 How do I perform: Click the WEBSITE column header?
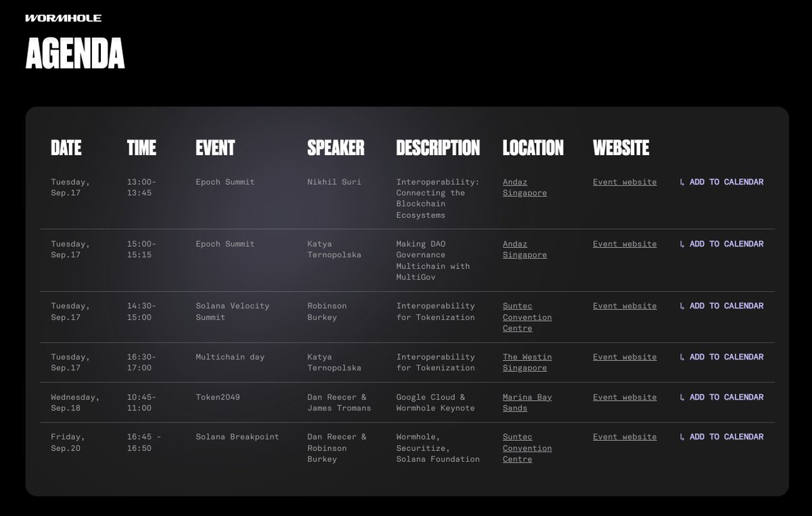pos(621,148)
